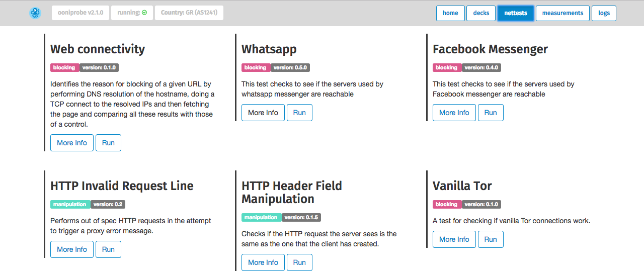Show More Info for Vanilla Tor
Viewport: 644px width, 276px height.
454,239
